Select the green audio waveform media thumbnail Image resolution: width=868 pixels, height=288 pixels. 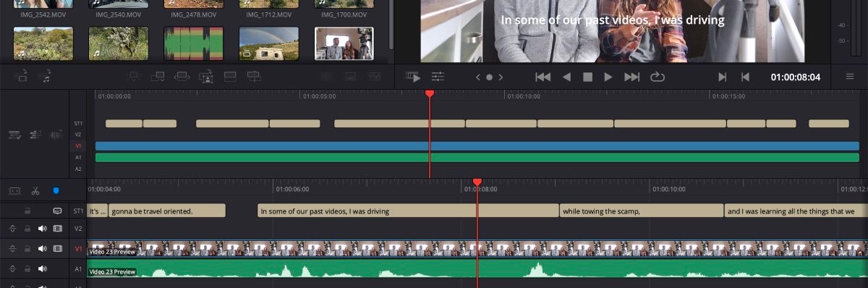pyautogui.click(x=193, y=43)
